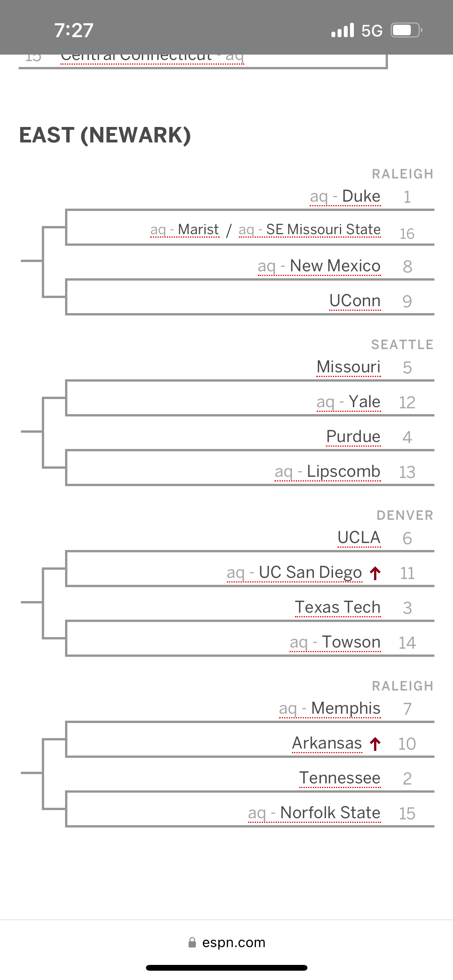Select Towson in the bracket
The width and height of the screenshot is (453, 980).
351,642
